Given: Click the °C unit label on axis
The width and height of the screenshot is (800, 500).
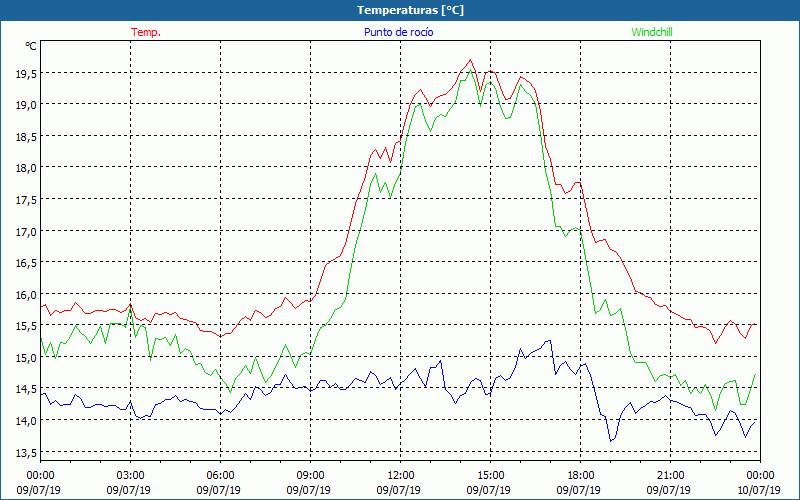Looking at the screenshot, I should 31,46.
